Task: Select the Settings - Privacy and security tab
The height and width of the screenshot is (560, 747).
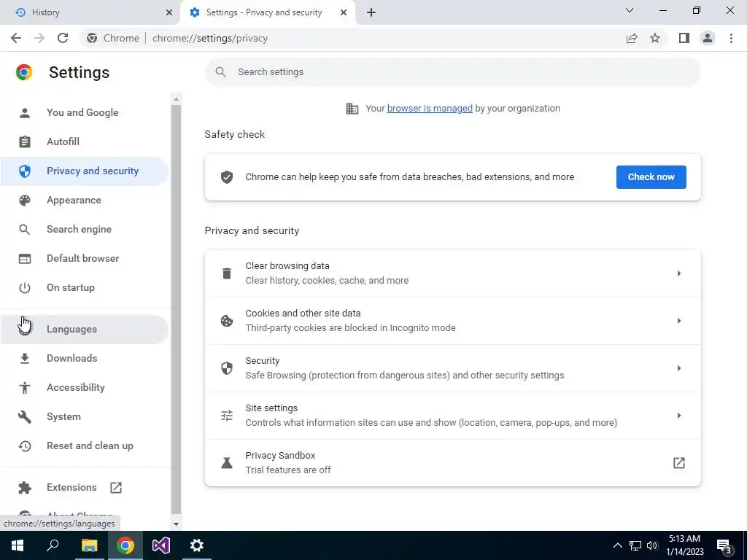Action: pyautogui.click(x=267, y=12)
